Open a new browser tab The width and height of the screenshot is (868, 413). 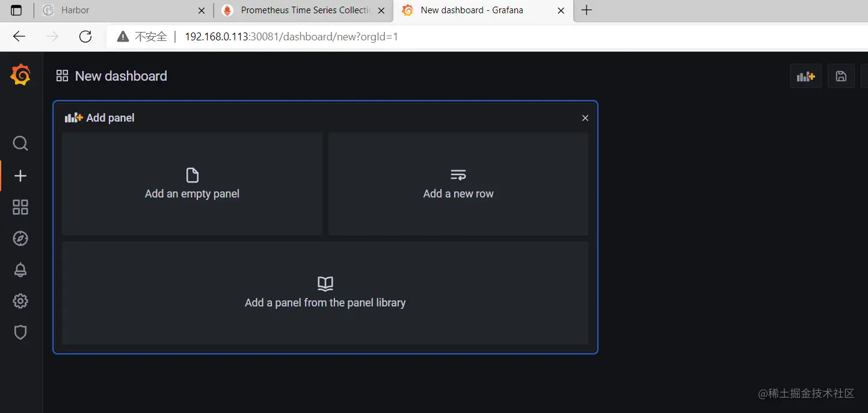click(586, 10)
